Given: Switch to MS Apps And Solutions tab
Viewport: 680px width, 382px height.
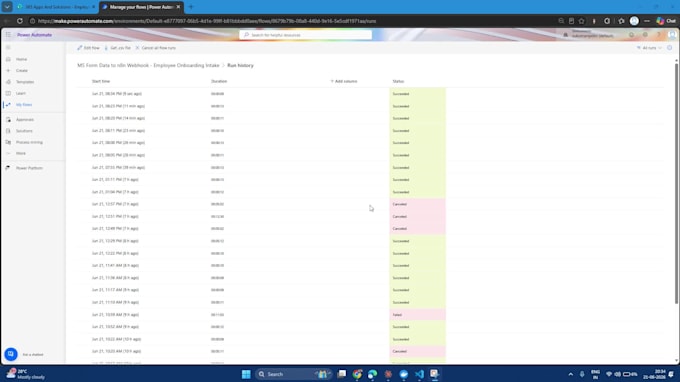Looking at the screenshot, I should (x=56, y=7).
